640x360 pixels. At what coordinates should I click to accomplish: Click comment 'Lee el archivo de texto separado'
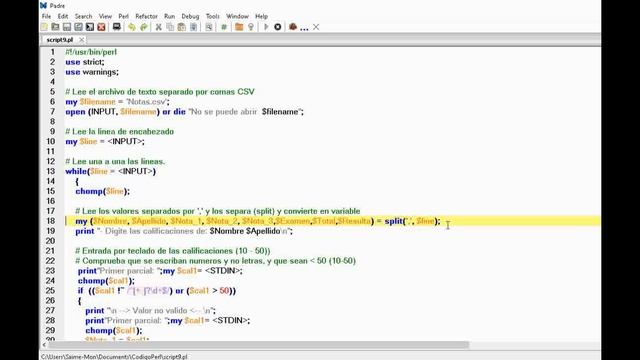pos(160,91)
